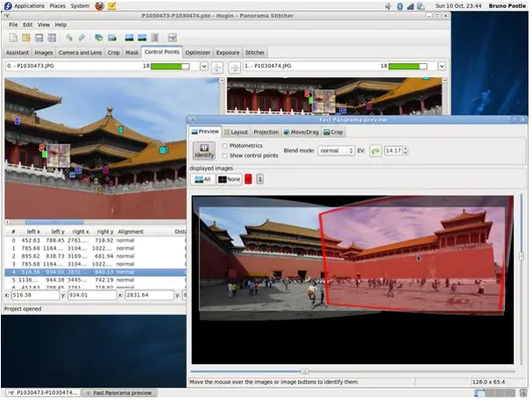Toggle displayed image 1 button
This screenshot has width=532, height=400.
coord(260,179)
